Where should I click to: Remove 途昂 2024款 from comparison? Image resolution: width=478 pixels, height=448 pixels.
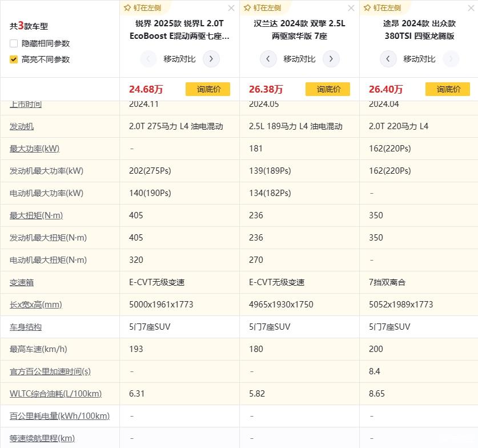click(471, 8)
